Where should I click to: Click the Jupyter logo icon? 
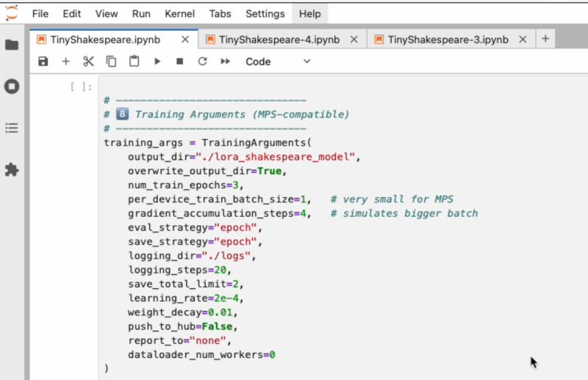coord(12,13)
